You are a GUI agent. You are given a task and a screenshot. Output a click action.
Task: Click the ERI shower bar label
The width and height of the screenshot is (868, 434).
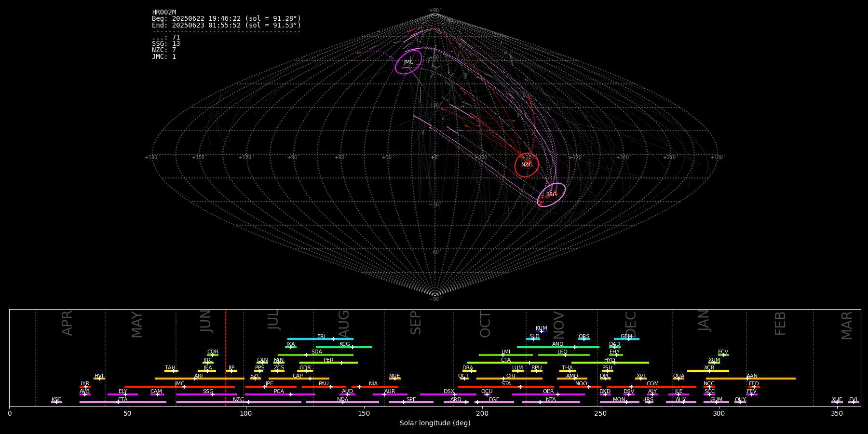321,337
